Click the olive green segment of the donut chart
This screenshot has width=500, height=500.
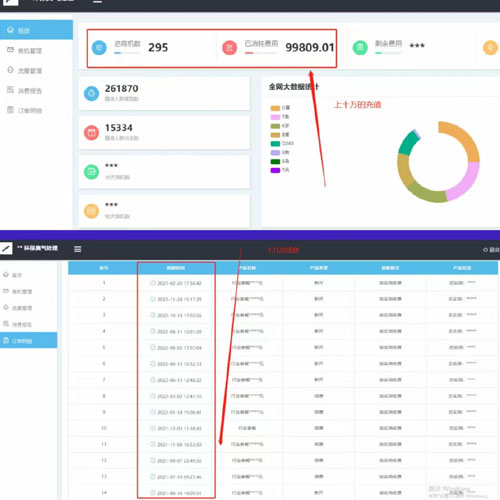point(427,194)
